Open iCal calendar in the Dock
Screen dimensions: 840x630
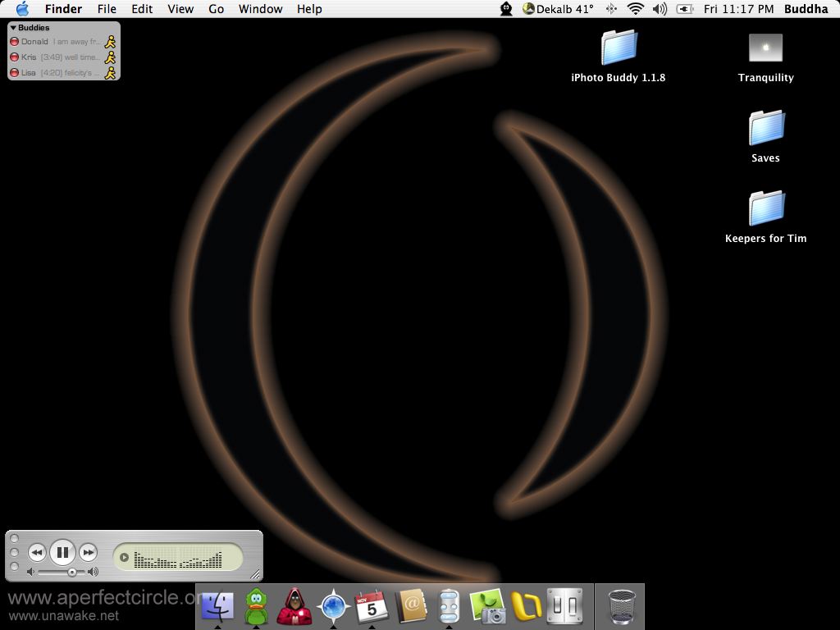point(372,606)
